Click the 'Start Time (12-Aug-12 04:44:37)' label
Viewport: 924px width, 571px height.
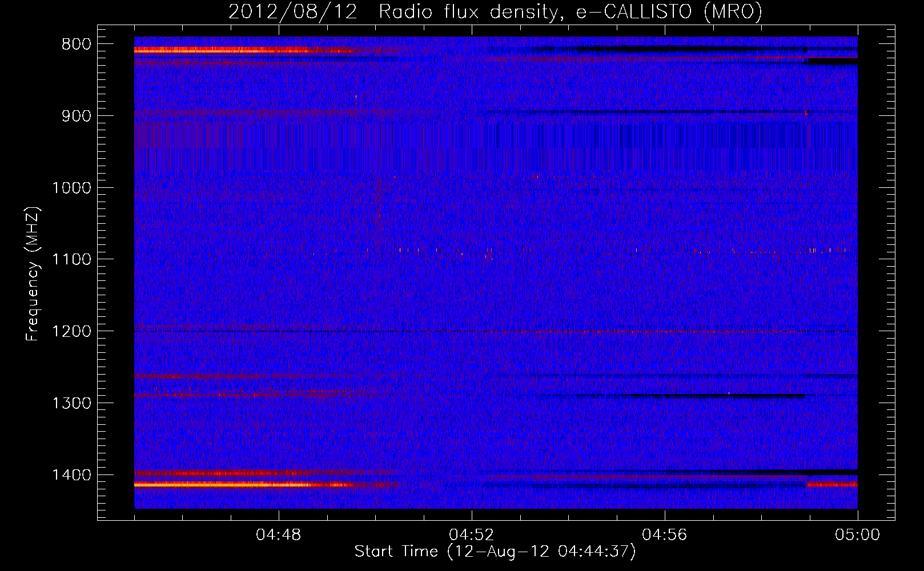coord(495,552)
